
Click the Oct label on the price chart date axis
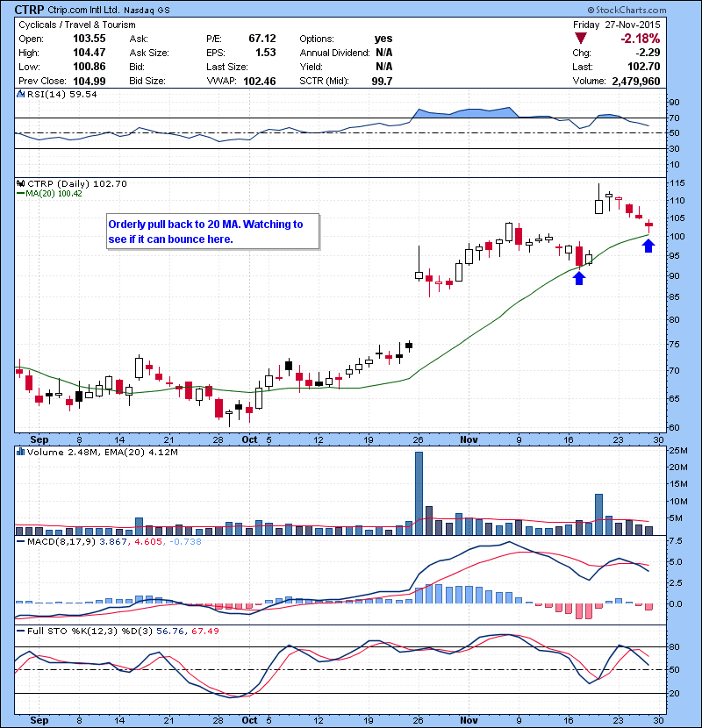pyautogui.click(x=249, y=439)
